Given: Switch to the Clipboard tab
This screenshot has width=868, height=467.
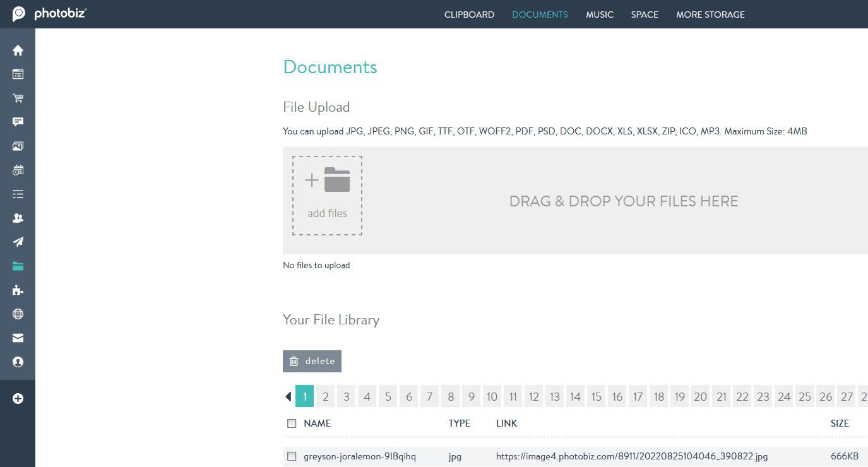Looking at the screenshot, I should tap(469, 15).
